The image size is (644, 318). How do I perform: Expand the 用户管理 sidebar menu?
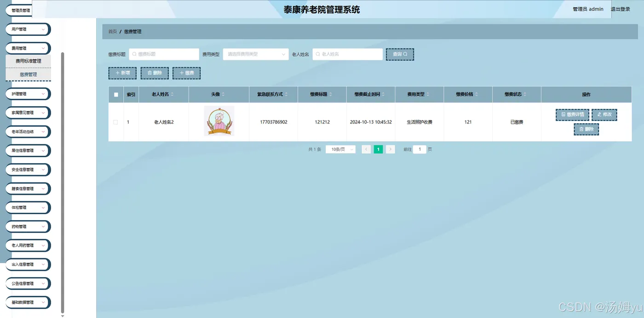point(28,29)
